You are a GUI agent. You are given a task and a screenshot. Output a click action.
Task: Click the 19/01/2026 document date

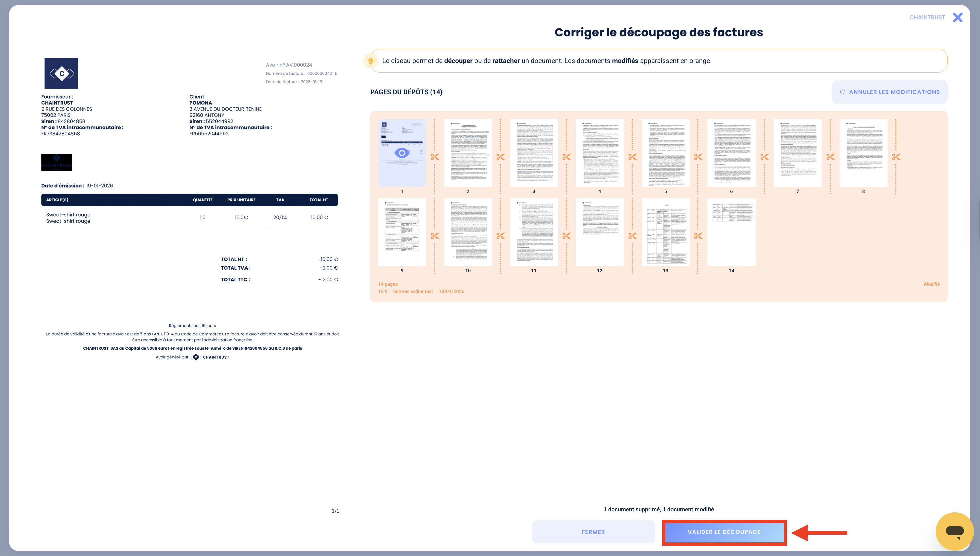tap(451, 291)
